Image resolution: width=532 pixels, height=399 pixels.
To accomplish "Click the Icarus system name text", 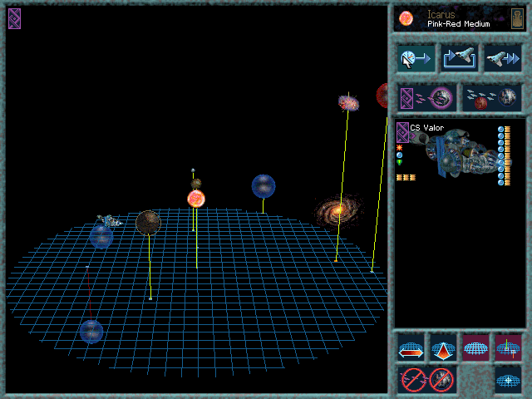I will [x=441, y=15].
